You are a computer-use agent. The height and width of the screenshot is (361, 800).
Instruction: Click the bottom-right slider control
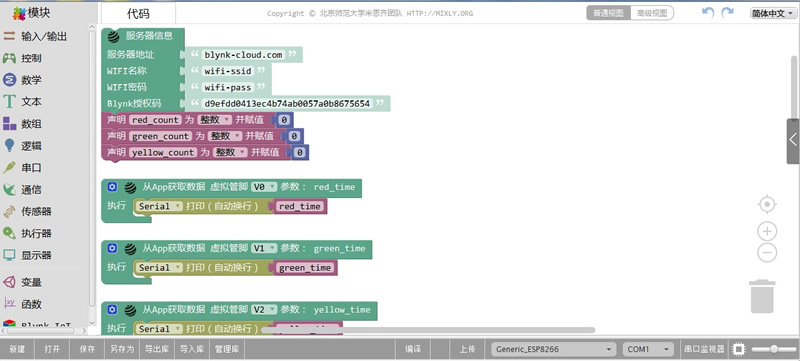coord(770,349)
